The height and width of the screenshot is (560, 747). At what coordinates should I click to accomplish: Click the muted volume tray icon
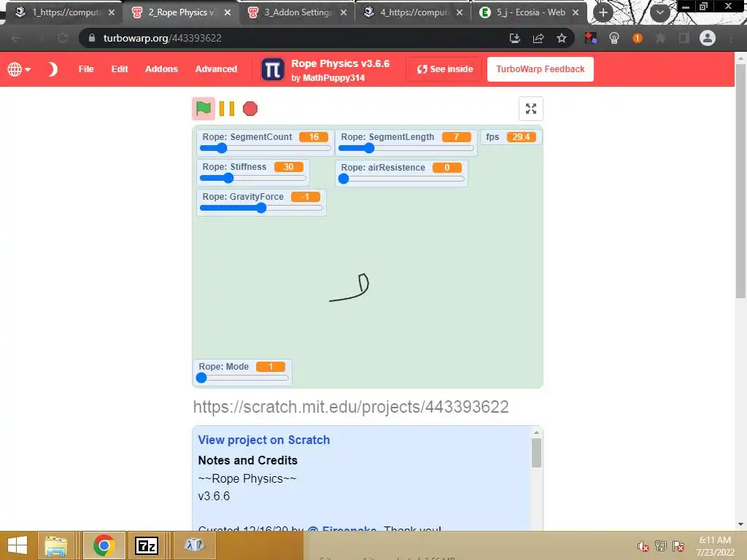643,546
